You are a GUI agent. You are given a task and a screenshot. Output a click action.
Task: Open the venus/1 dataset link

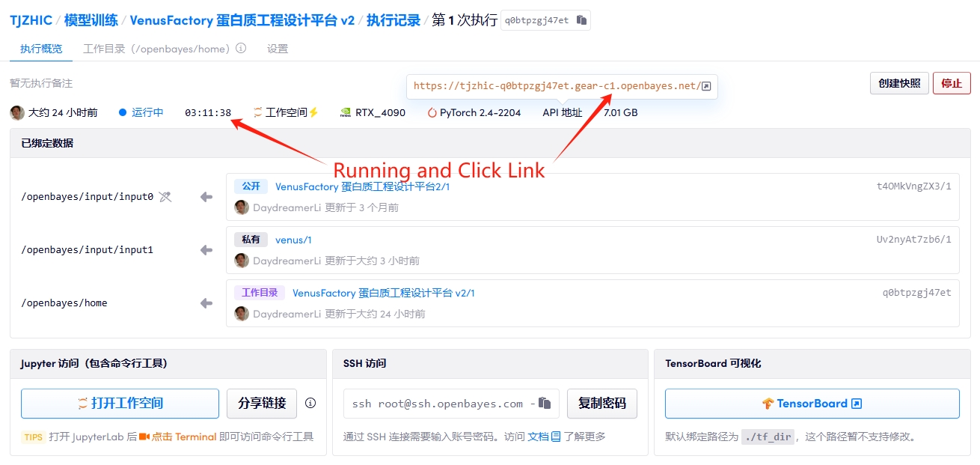pos(293,240)
